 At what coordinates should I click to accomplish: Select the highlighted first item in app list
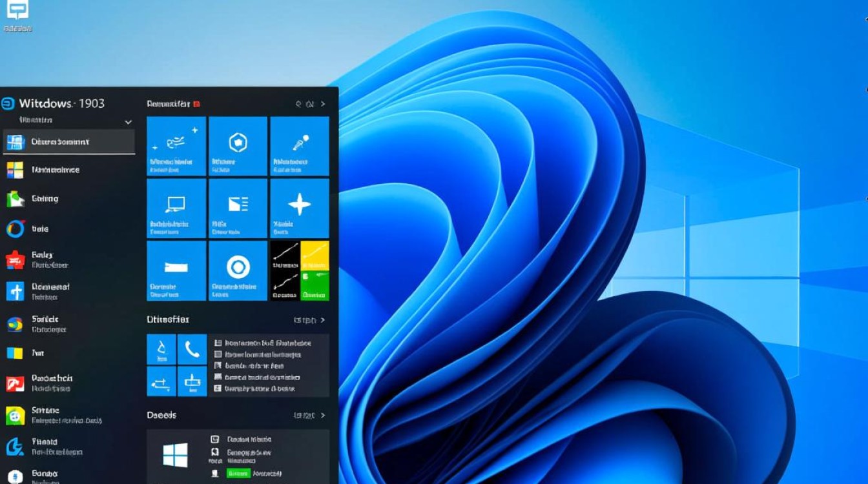[68, 142]
